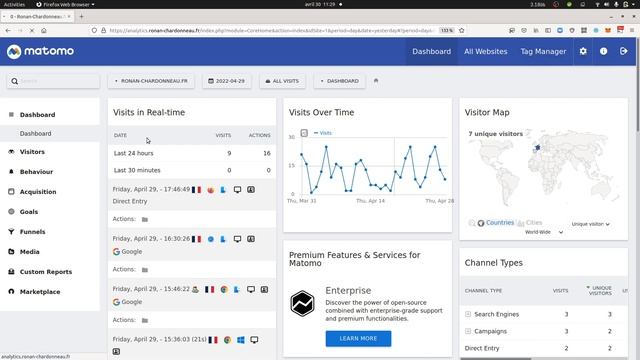
Task: Click the search magnifier icon
Action: pyautogui.click(x=15, y=81)
